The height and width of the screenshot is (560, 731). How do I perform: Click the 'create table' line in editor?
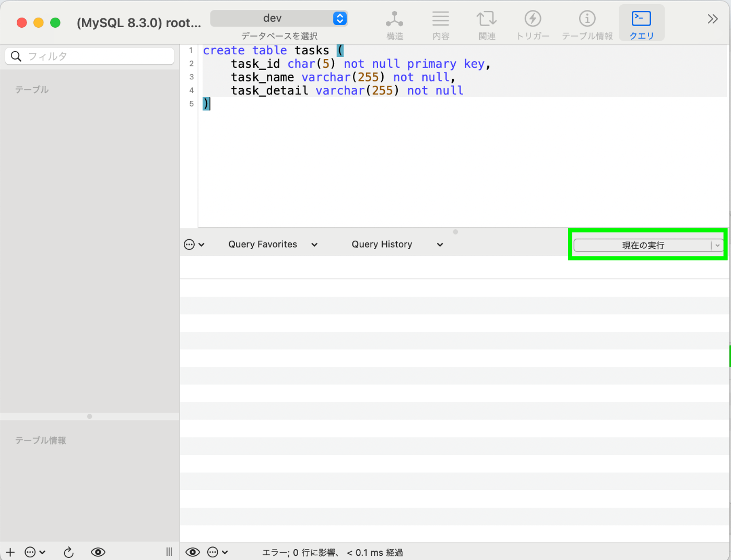pos(273,50)
